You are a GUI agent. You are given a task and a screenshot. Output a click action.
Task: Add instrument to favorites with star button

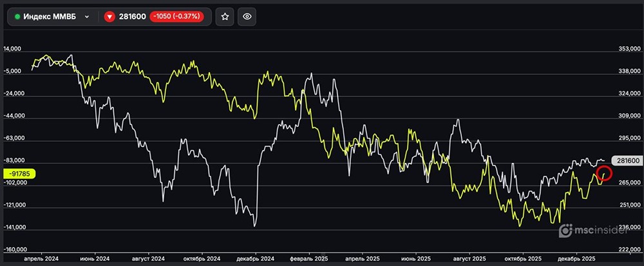[x=225, y=17]
